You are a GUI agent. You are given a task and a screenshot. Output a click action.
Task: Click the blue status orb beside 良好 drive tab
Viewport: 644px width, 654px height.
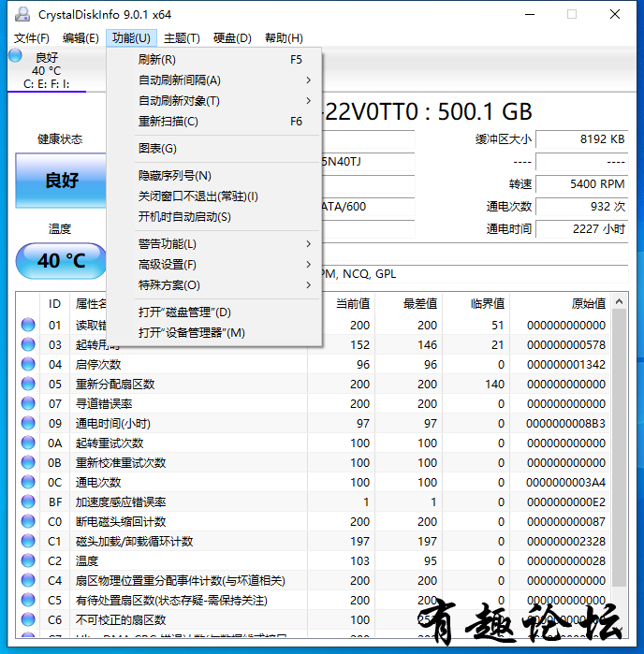pos(15,55)
